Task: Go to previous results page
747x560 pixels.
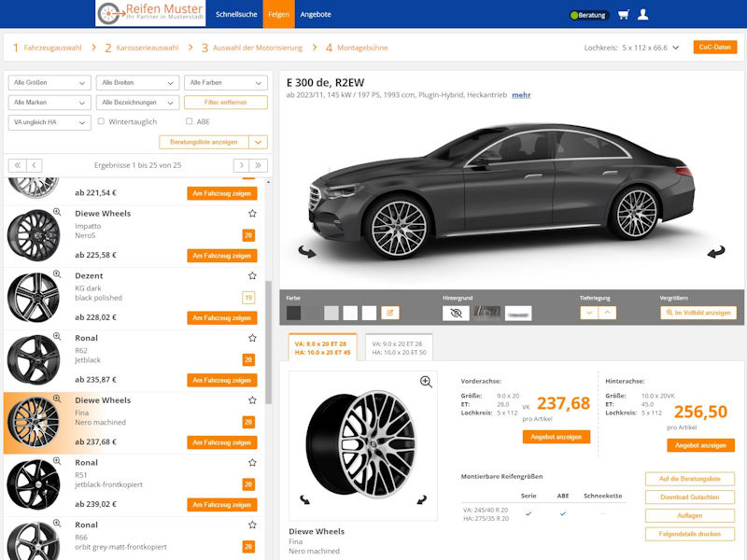Action: click(34, 165)
